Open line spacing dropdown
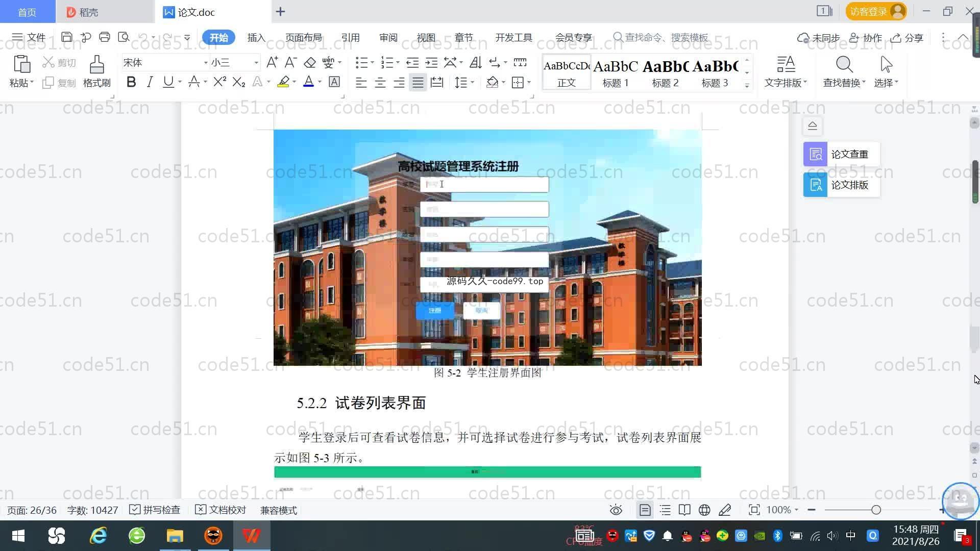Screen dimensions: 980x551 coord(473,82)
